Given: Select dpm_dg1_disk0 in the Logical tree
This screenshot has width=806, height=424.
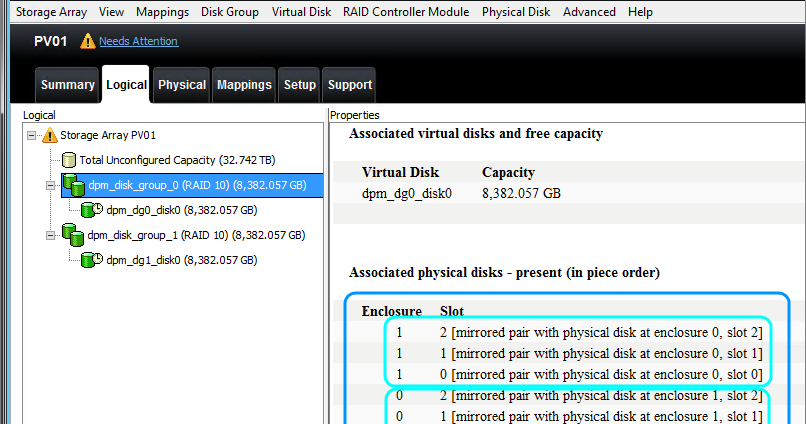Looking at the screenshot, I should (x=181, y=260).
